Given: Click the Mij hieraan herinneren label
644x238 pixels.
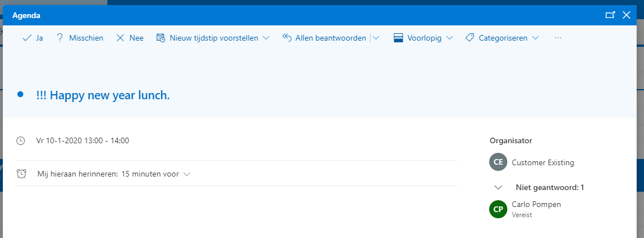Looking at the screenshot, I should (77, 174).
